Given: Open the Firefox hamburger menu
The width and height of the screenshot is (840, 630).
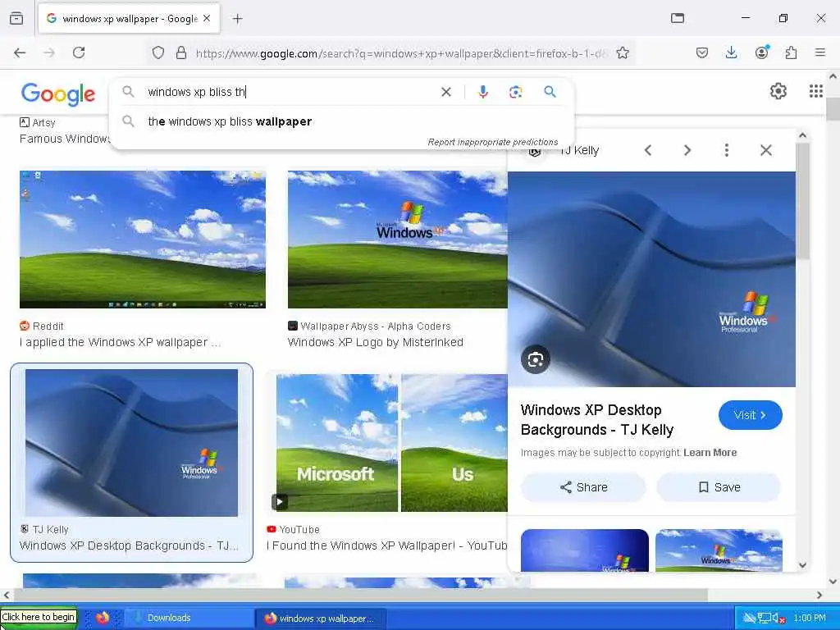Looking at the screenshot, I should [819, 52].
